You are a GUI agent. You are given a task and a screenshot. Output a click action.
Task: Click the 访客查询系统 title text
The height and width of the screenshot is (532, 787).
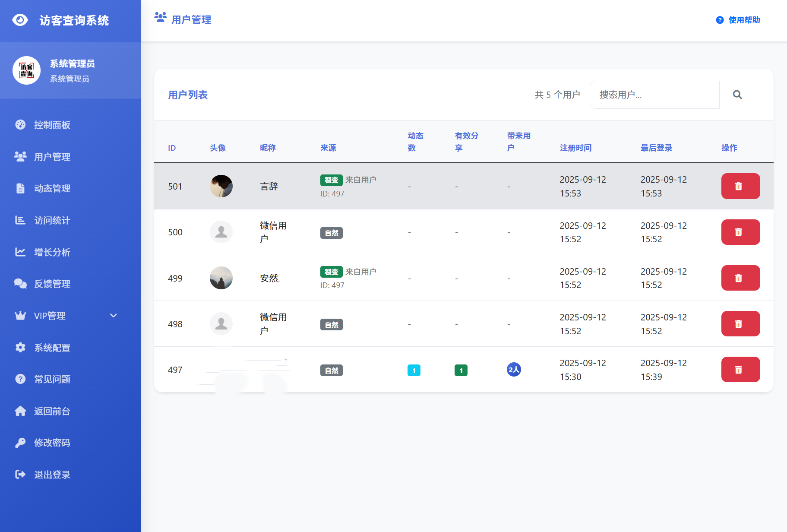coord(74,20)
